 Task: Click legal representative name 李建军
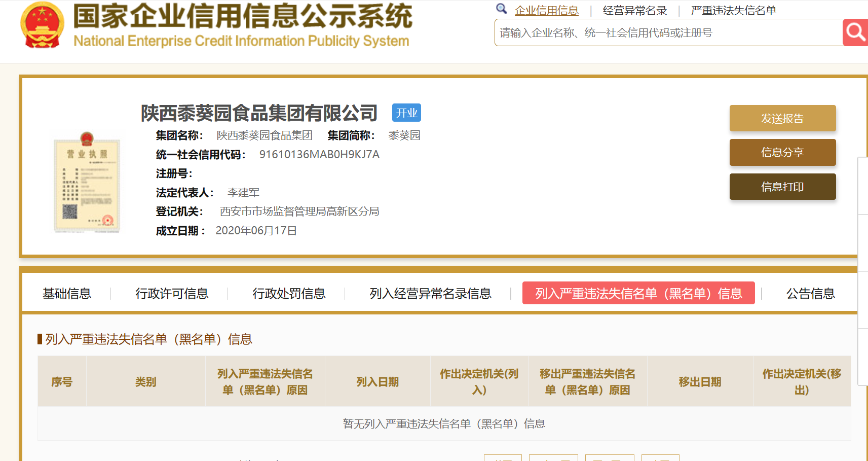(x=243, y=193)
